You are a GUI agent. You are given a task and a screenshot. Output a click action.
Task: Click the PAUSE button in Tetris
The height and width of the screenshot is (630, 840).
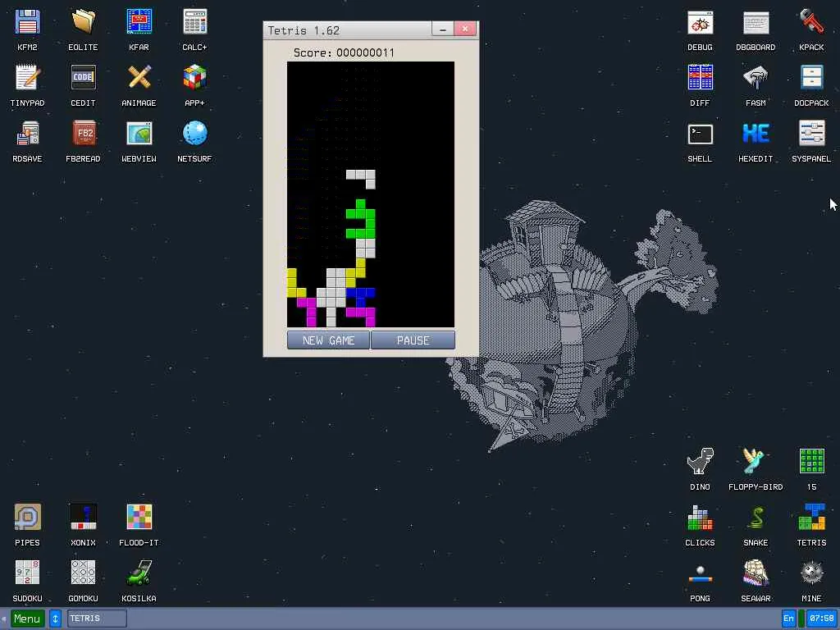click(x=413, y=340)
